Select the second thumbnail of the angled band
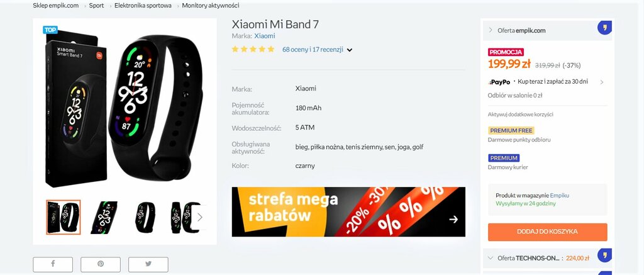Image resolution: width=644 pixels, height=275 pixels. [x=104, y=218]
